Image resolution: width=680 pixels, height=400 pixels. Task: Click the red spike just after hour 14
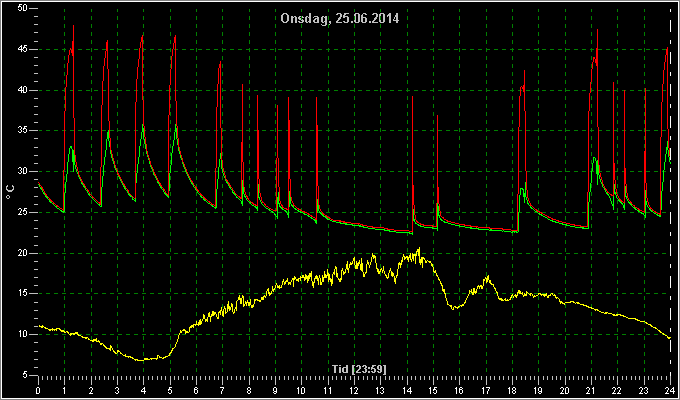pos(412,97)
